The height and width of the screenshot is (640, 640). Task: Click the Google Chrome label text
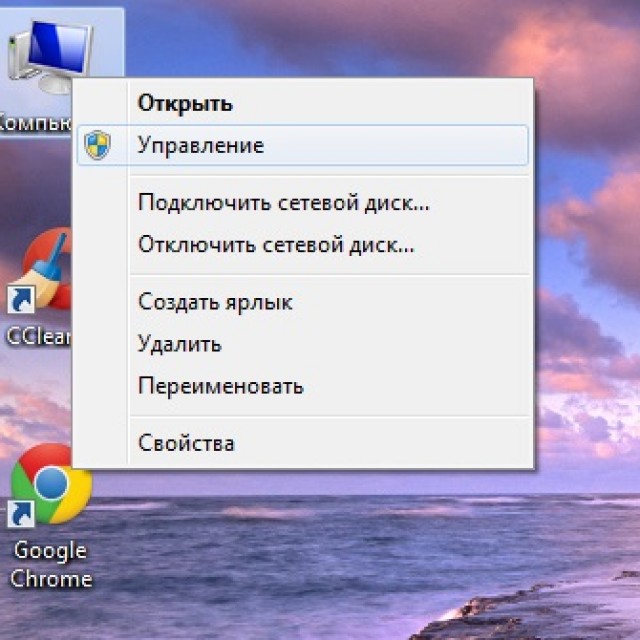coord(51,565)
